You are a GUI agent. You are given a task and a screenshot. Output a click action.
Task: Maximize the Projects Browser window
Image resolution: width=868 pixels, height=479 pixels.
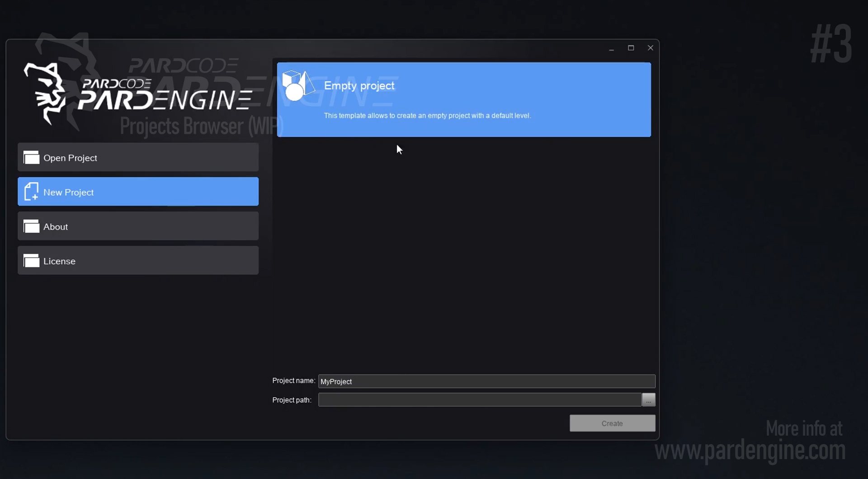click(x=631, y=48)
